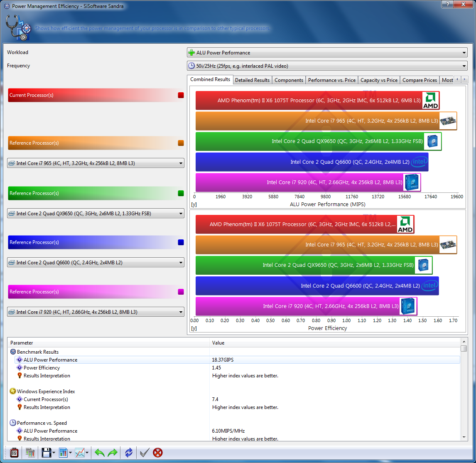Confirm with the grey checkmark icon
The image size is (476, 463).
click(145, 453)
